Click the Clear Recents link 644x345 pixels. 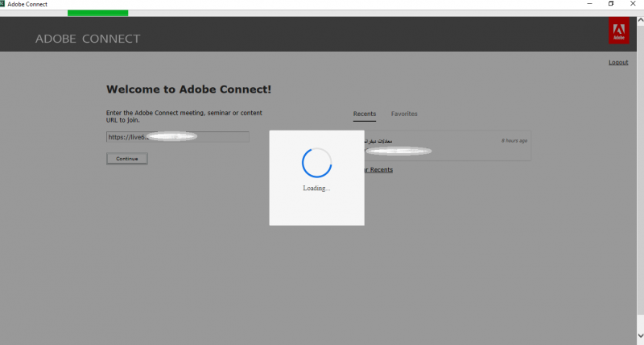pyautogui.click(x=378, y=170)
